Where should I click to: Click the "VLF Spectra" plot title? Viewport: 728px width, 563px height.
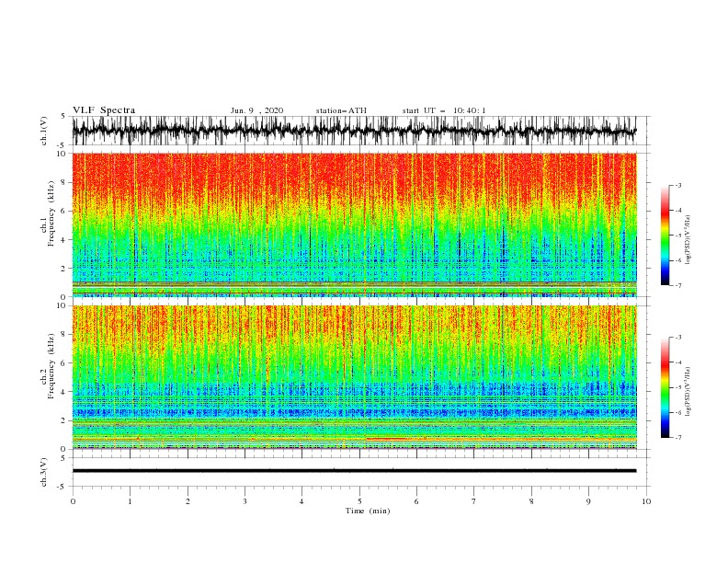pos(104,110)
